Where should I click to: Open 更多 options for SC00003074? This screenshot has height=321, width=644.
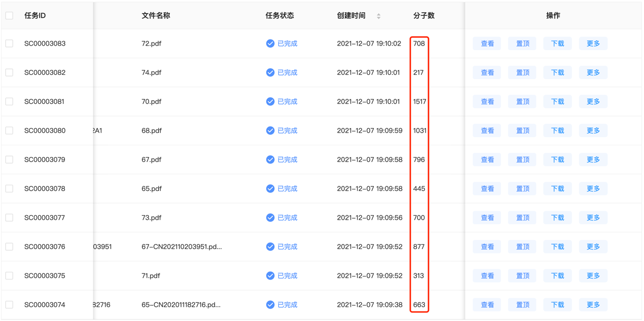[593, 304]
